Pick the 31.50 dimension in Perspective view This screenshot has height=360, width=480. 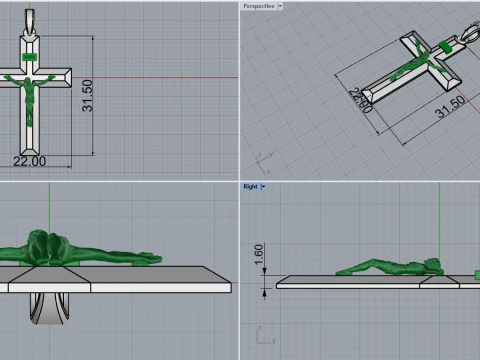coord(450,107)
